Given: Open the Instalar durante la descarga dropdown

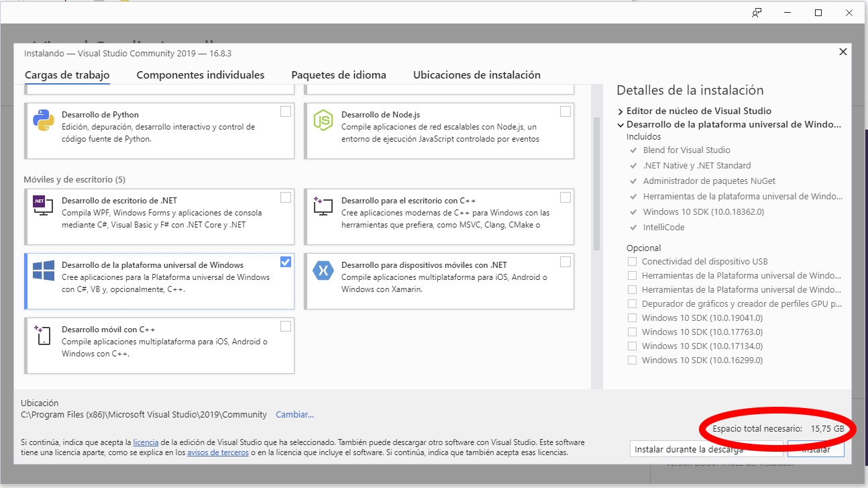Looking at the screenshot, I should (706, 450).
